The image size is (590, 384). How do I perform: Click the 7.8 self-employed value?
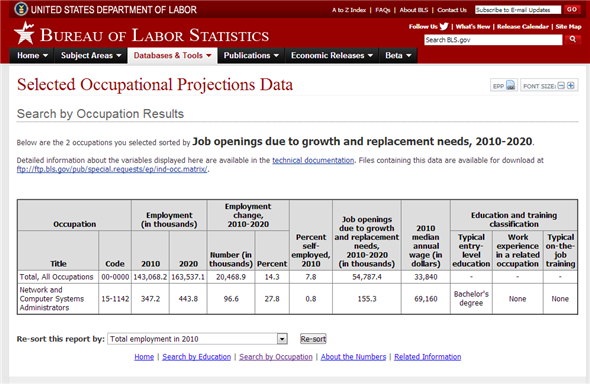coord(310,277)
